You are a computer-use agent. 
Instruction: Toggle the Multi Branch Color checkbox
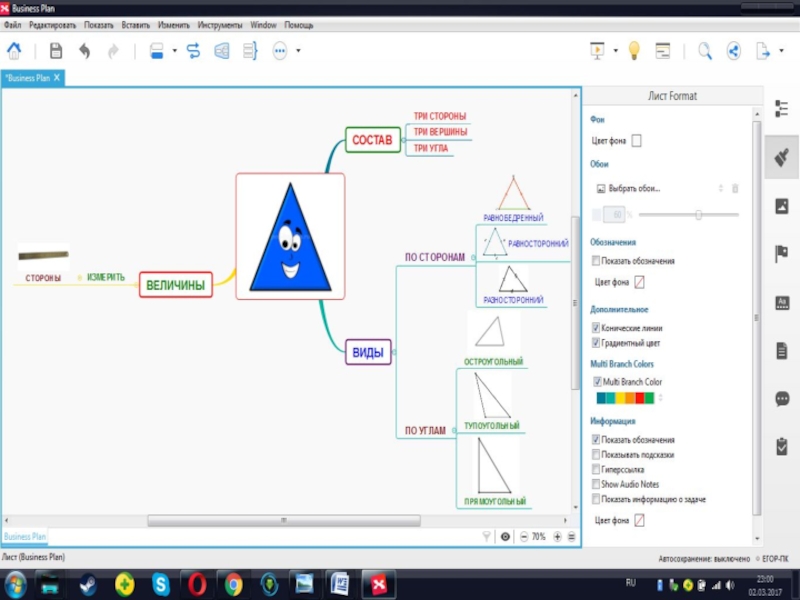click(596, 382)
